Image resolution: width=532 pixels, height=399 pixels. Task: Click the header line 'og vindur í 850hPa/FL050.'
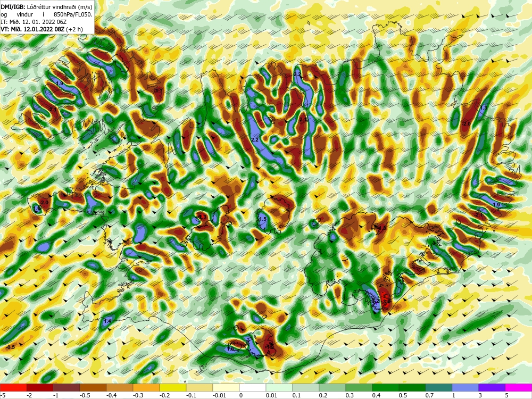[46, 14]
